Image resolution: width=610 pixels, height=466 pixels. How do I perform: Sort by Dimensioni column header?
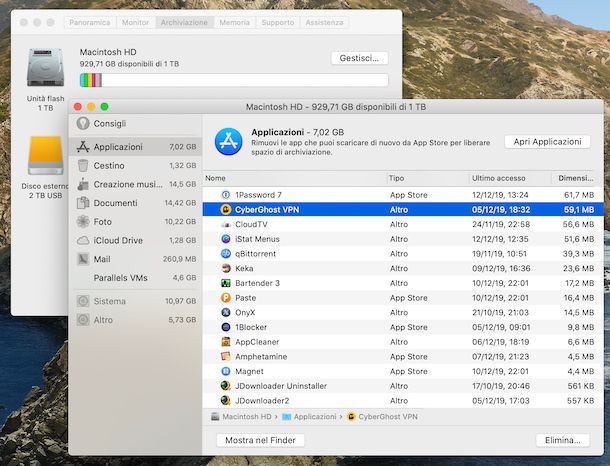pyautogui.click(x=576, y=178)
